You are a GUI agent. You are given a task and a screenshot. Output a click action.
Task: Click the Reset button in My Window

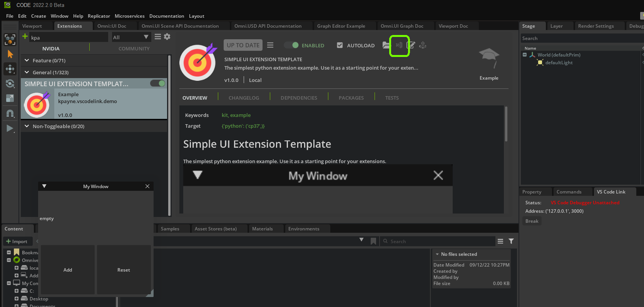(124, 270)
